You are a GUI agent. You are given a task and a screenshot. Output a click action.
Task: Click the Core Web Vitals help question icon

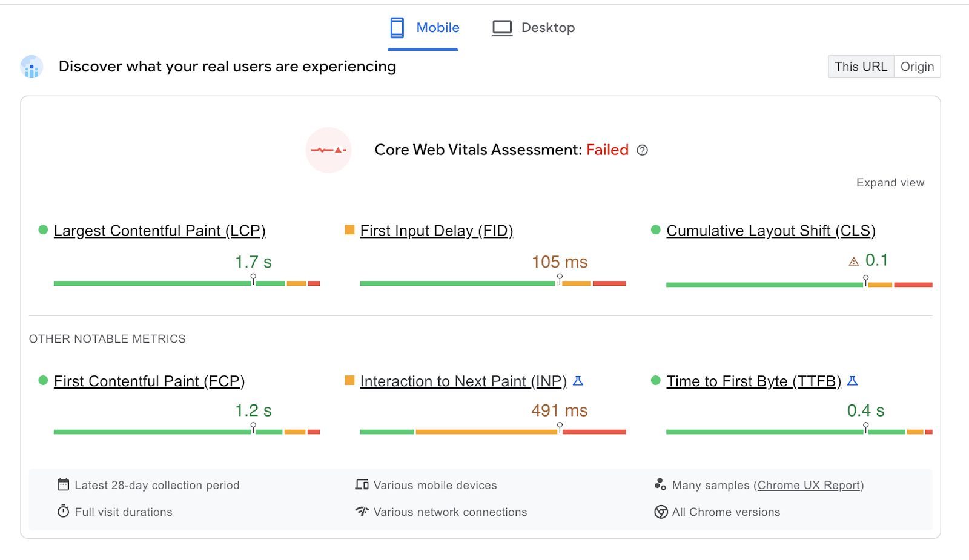[x=643, y=150]
